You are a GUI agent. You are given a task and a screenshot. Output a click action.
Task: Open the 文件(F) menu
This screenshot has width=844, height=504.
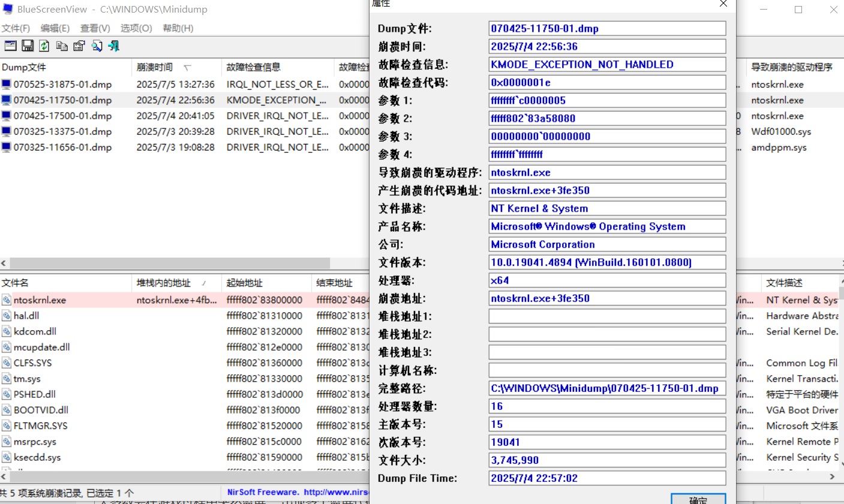coord(16,28)
